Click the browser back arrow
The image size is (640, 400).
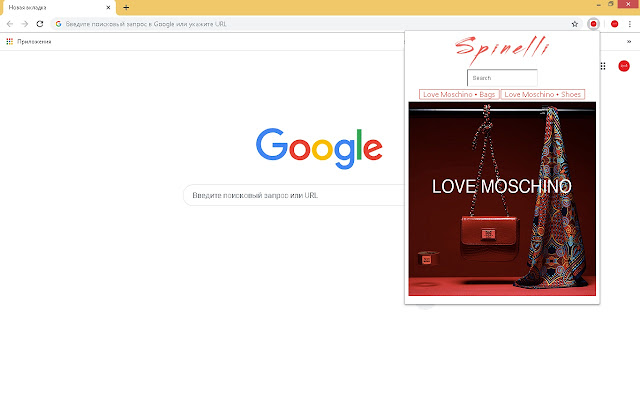tap(10, 24)
